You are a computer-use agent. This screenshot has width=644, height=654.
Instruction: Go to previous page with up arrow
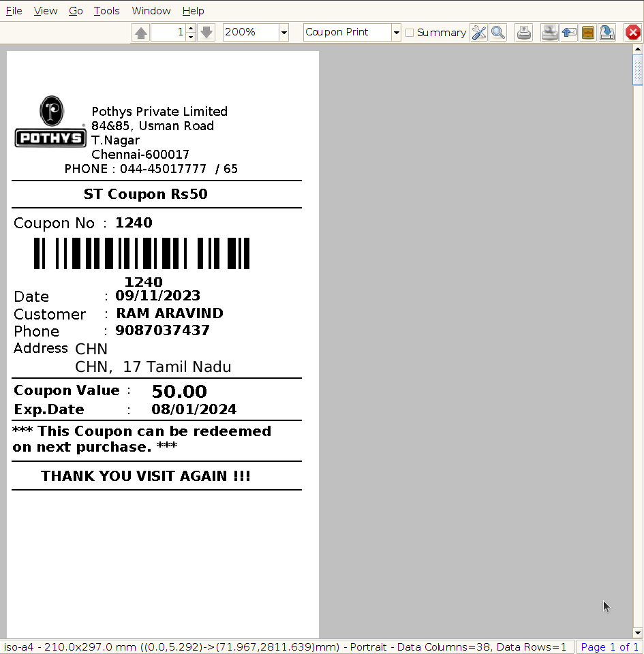141,33
